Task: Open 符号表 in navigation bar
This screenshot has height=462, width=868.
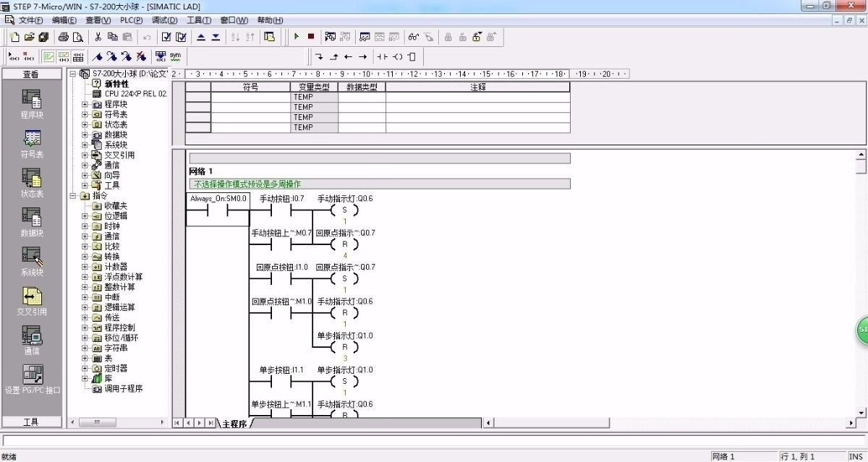Action: pos(32,144)
